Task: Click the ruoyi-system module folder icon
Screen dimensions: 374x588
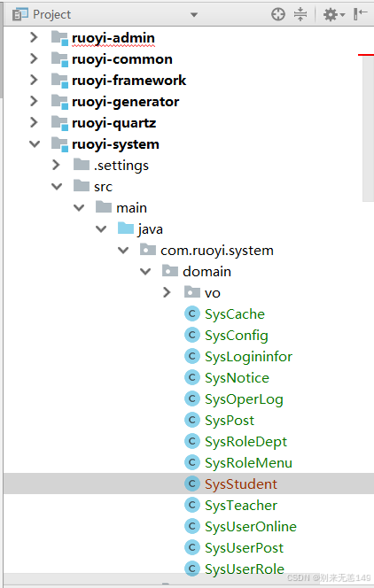Action: tap(59, 144)
